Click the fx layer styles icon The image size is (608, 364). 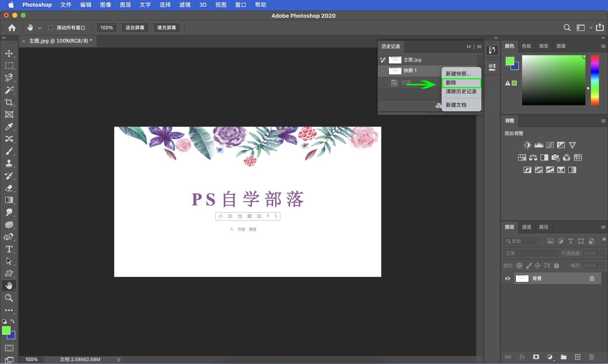pyautogui.click(x=522, y=357)
